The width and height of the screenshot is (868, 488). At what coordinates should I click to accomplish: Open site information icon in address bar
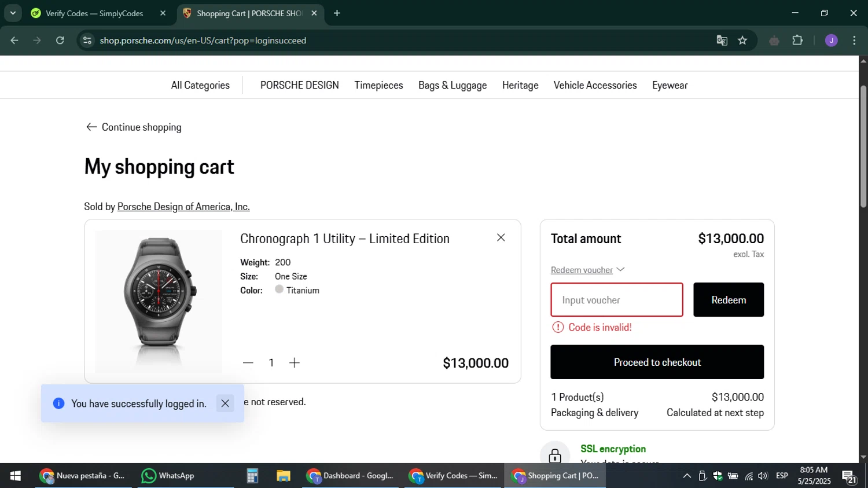[87, 41]
